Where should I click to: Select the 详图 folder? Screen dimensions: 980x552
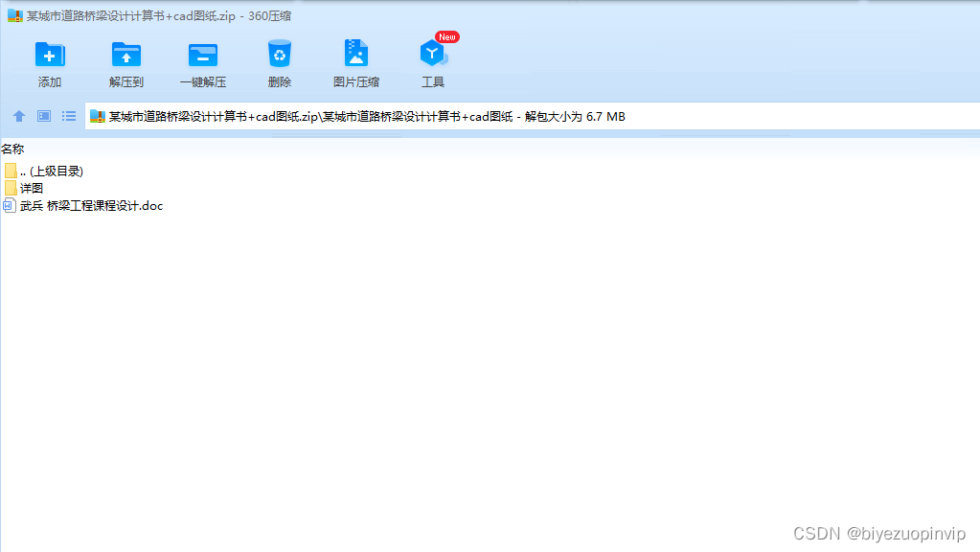[x=24, y=188]
